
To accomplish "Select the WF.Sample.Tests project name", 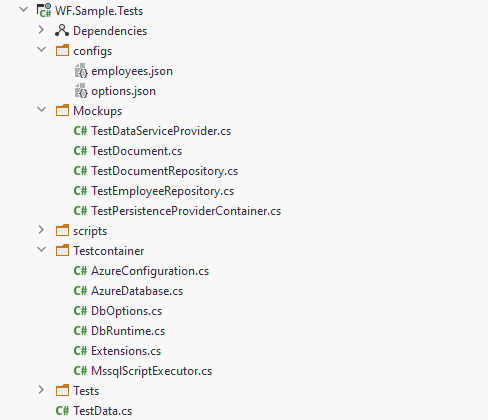I will [x=99, y=11].
